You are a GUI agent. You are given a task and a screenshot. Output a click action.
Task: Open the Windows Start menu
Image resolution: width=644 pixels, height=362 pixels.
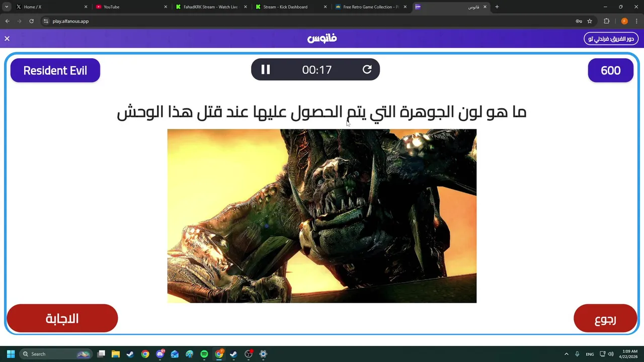tap(11, 354)
